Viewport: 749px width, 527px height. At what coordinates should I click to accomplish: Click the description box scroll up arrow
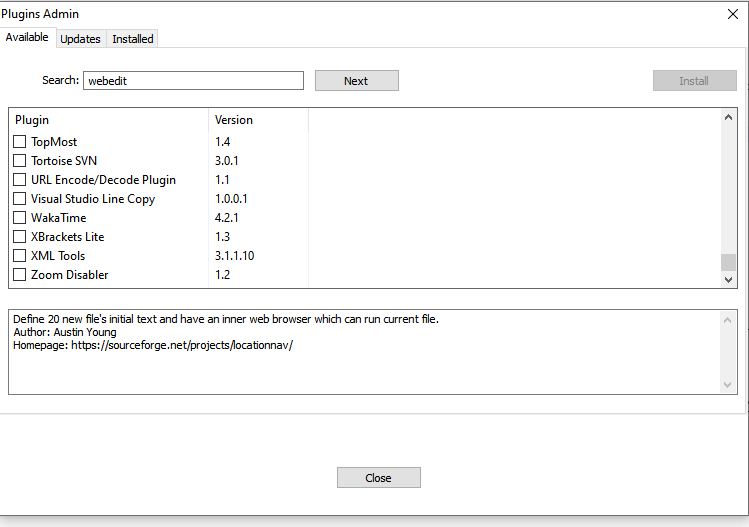pyautogui.click(x=728, y=320)
